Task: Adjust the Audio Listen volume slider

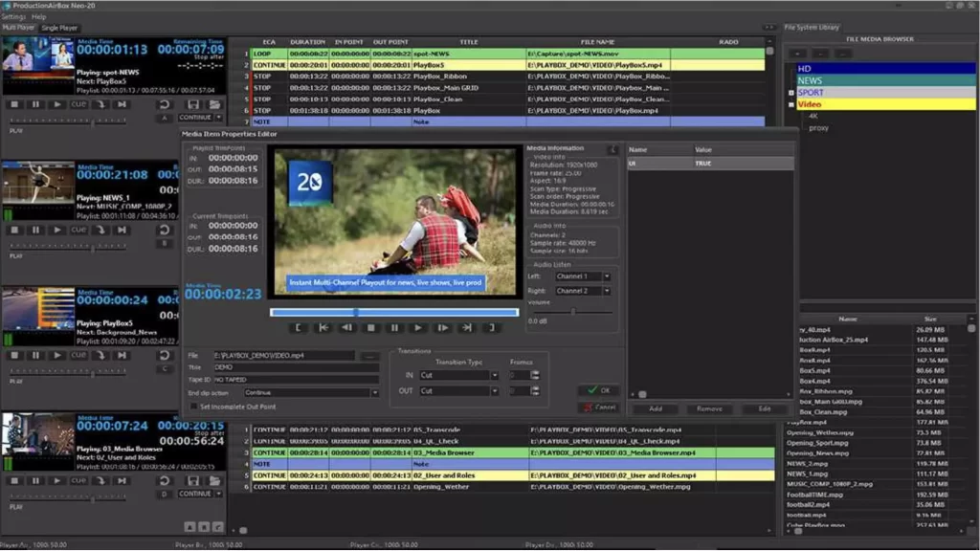Action: [x=572, y=311]
